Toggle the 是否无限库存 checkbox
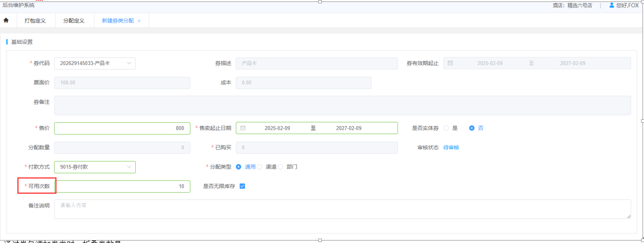 coord(242,186)
